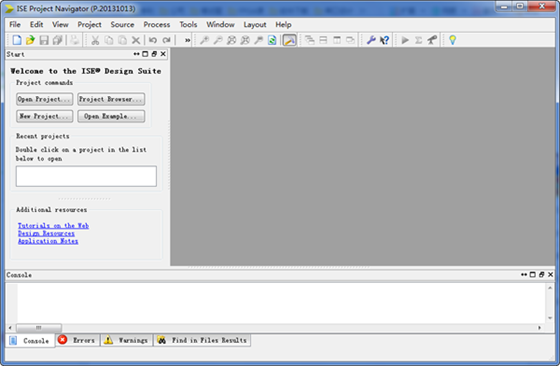560x366 pixels.
Task: Open the Window menu
Action: click(x=220, y=25)
